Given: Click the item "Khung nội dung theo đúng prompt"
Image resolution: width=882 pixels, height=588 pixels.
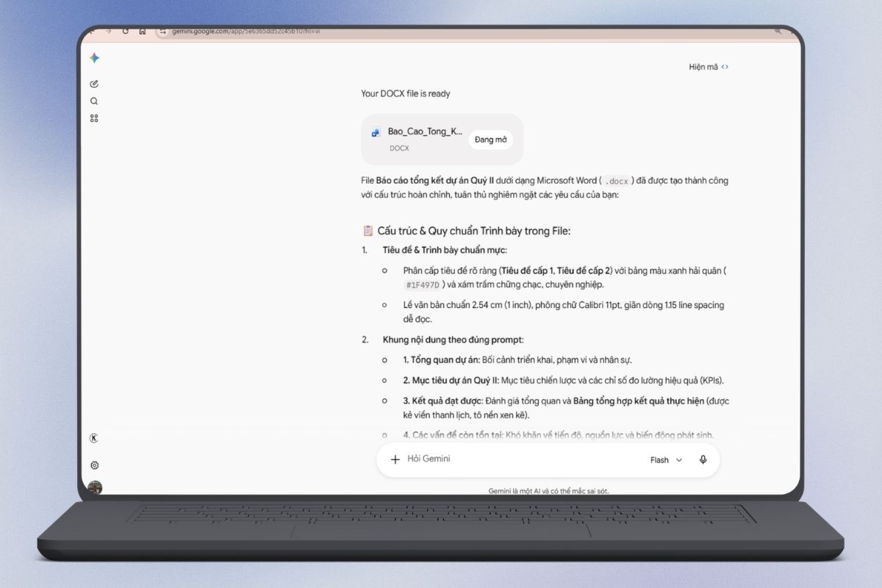Looking at the screenshot, I should point(453,340).
